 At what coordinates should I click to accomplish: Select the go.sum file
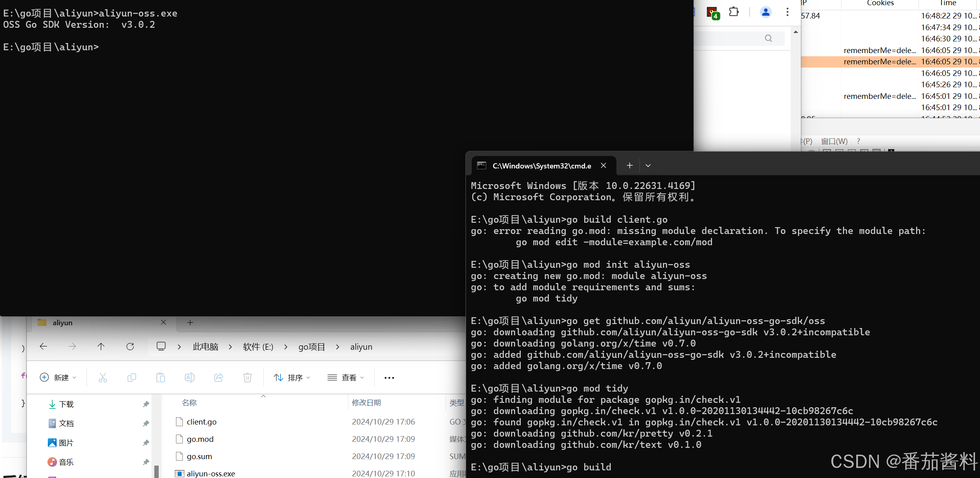tap(199, 456)
